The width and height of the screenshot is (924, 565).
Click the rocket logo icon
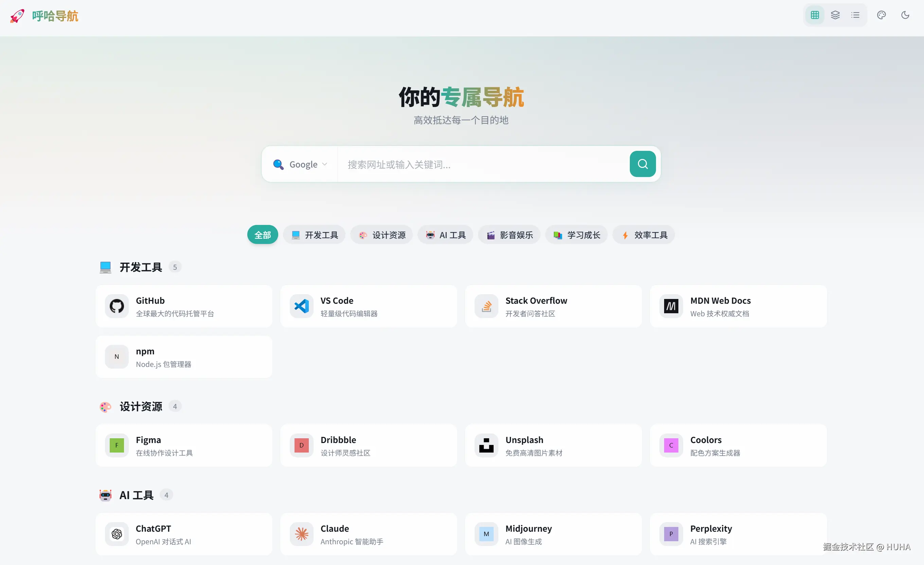17,16
